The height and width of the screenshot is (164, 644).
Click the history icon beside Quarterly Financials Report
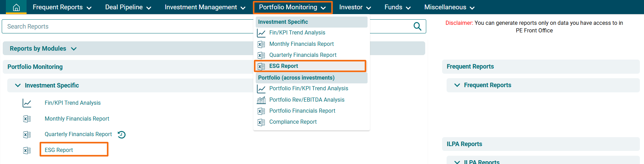(x=121, y=134)
